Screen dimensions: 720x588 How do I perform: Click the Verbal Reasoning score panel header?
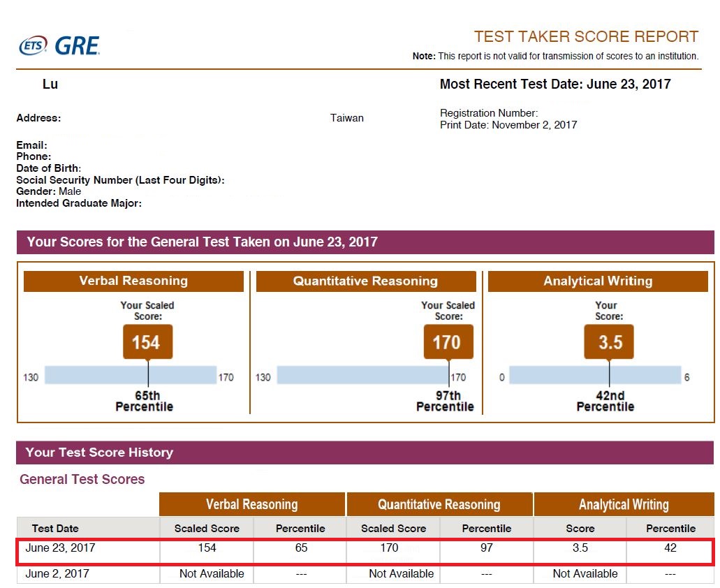(x=133, y=281)
